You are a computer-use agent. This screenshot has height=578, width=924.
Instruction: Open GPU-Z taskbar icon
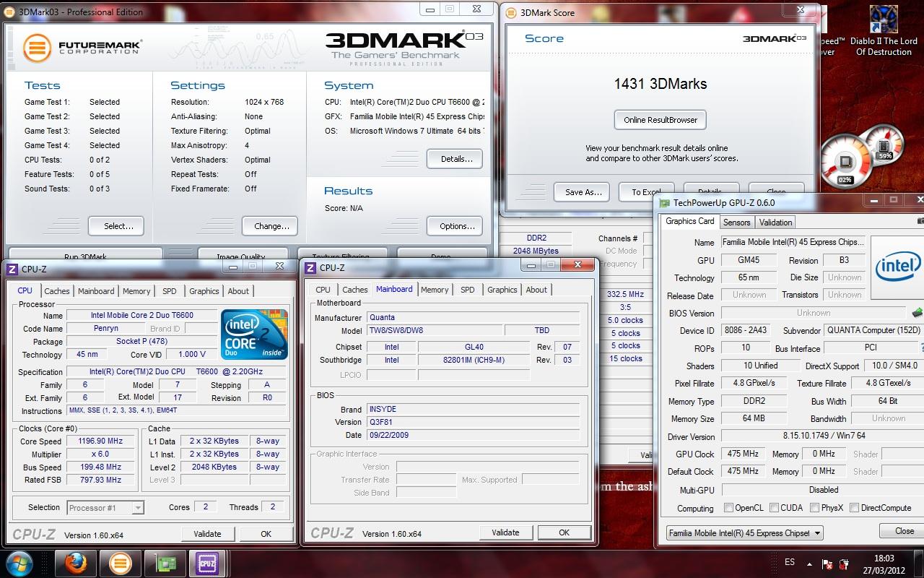click(165, 562)
